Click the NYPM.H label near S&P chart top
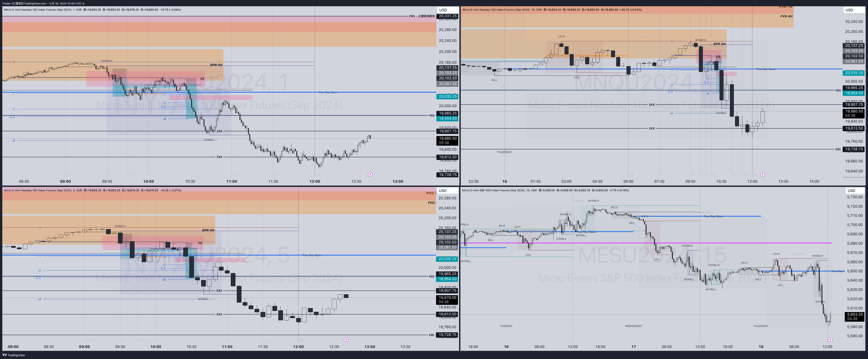This screenshot has height=359, width=868. [593, 201]
